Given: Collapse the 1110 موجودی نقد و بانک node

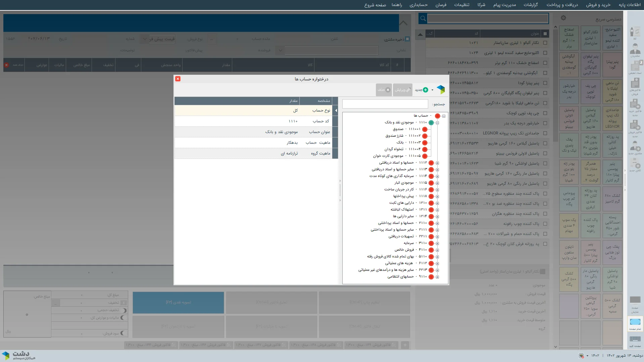Looking at the screenshot, I should coord(437,123).
